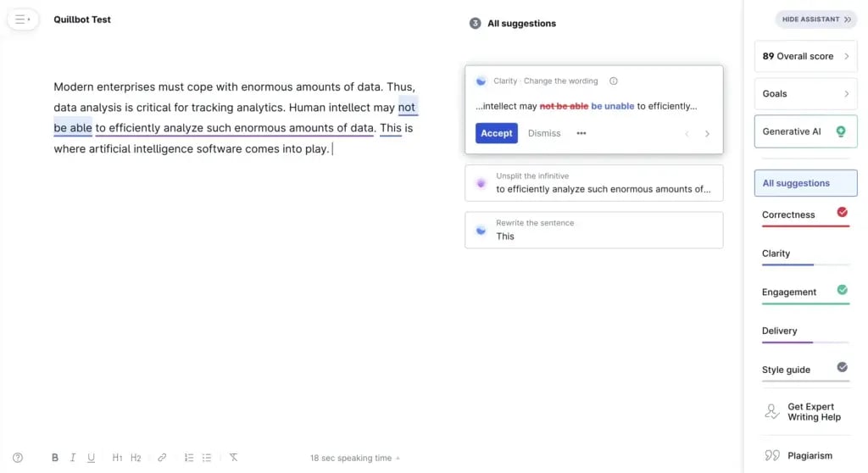
Task: Accept the 'be unable' suggestion
Action: pyautogui.click(x=496, y=133)
